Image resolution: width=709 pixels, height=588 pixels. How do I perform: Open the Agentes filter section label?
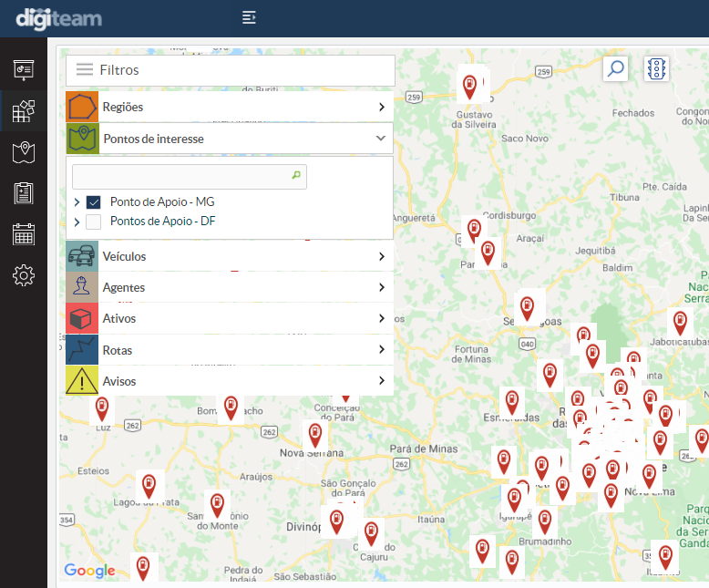[x=123, y=288]
